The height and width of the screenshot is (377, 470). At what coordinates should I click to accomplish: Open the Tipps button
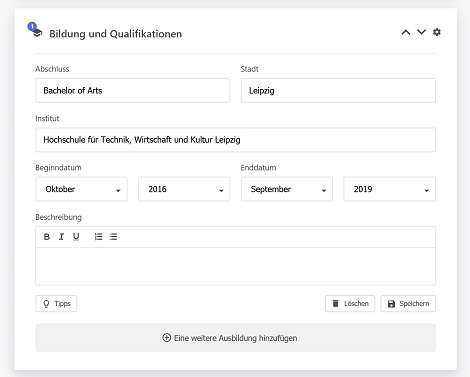(56, 304)
